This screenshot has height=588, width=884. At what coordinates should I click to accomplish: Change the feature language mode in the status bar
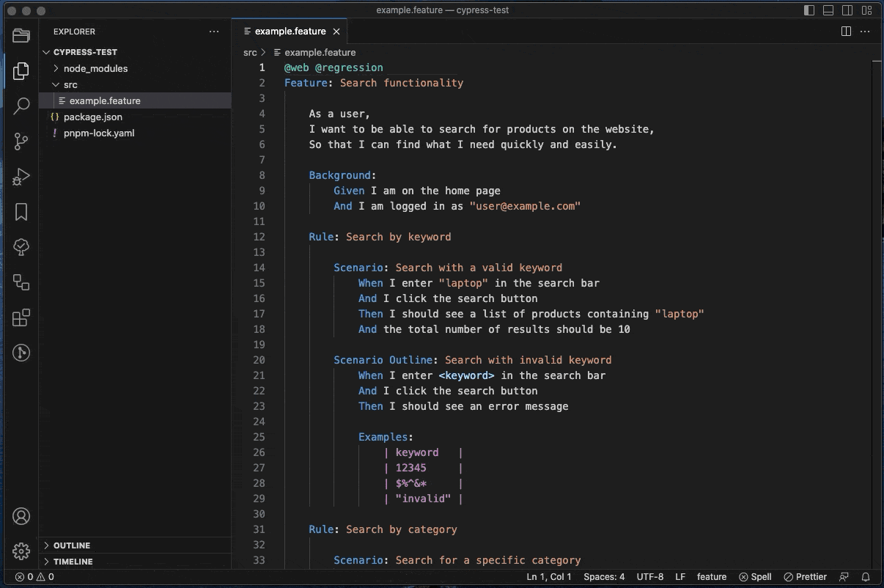click(711, 577)
